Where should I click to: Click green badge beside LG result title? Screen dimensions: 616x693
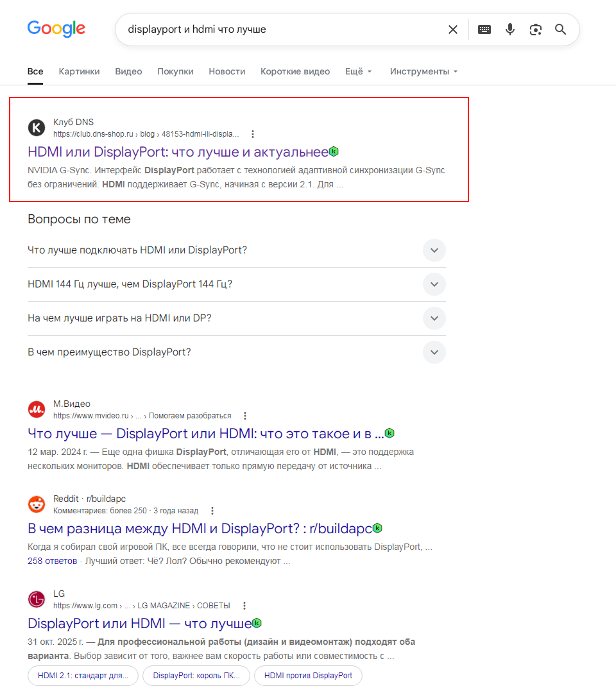pos(257,623)
